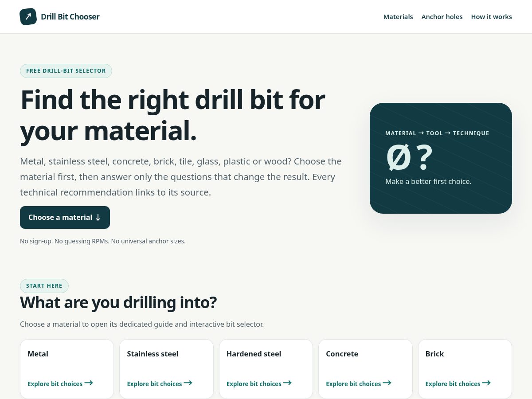Follow Explore bit choices under Concrete
The width and height of the screenshot is (532, 399).
359,383
